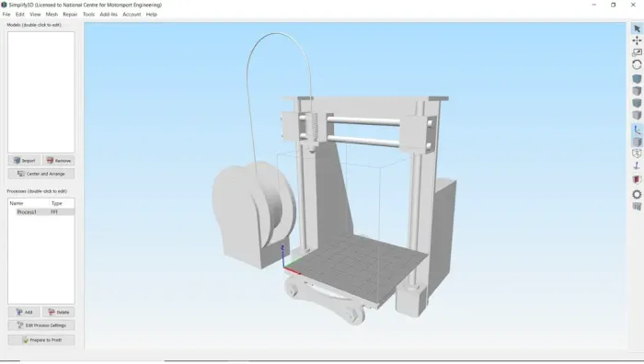The image size is (644, 364).
Task: Activate the rotate tool
Action: click(x=637, y=65)
